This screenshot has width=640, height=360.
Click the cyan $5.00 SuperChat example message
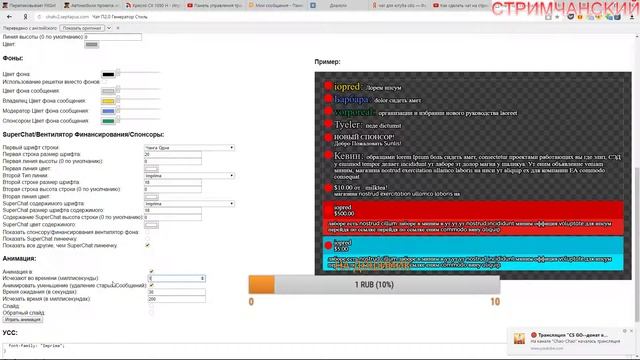[x=473, y=253]
